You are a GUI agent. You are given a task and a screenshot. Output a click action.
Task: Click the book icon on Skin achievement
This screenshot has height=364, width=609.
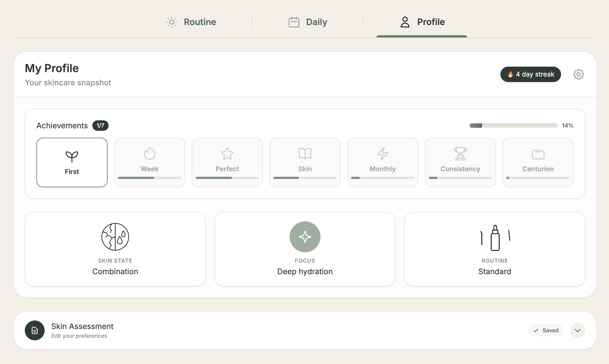[305, 154]
